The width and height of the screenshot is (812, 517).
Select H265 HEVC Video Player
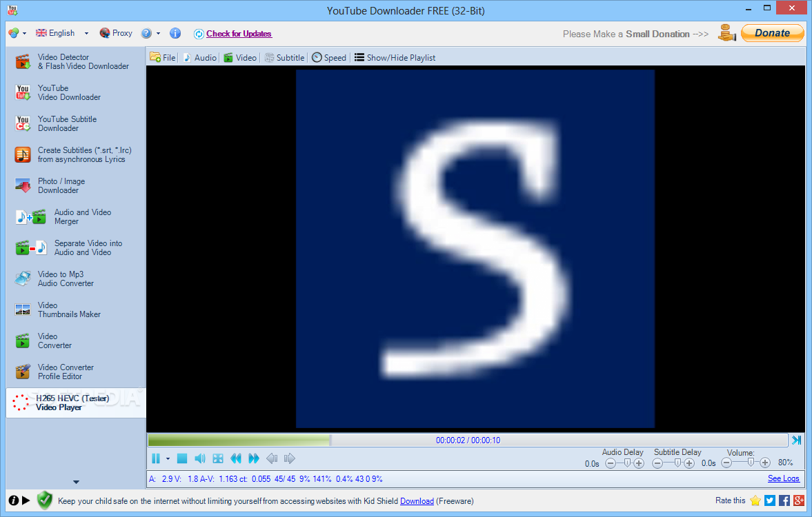(x=75, y=403)
